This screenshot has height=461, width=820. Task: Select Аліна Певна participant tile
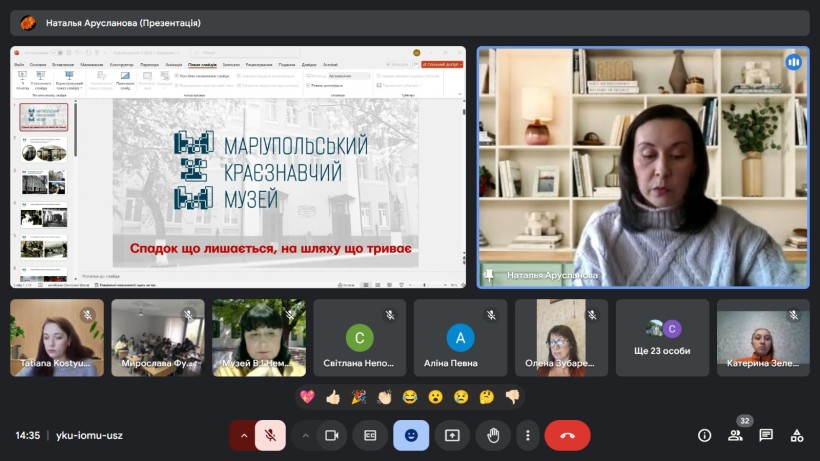[x=460, y=338]
